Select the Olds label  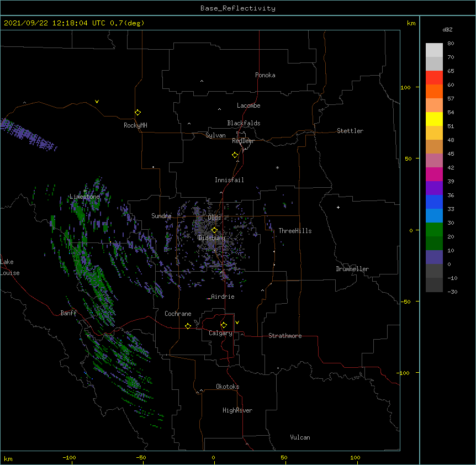pyautogui.click(x=214, y=218)
